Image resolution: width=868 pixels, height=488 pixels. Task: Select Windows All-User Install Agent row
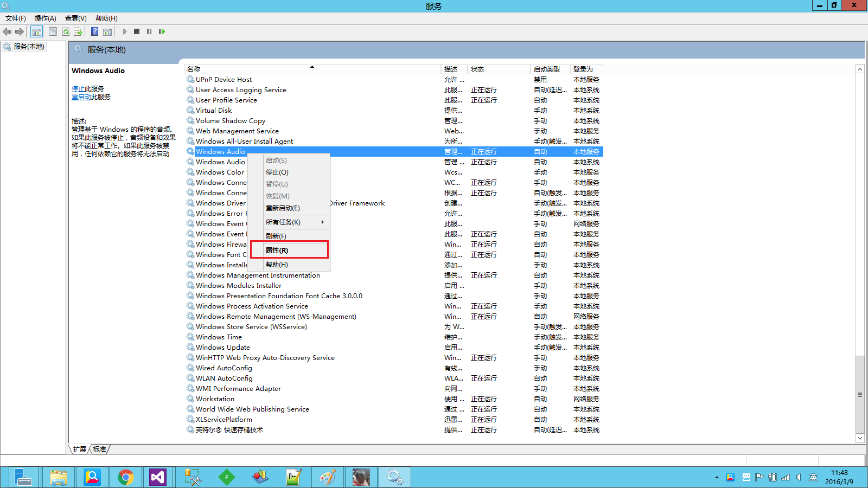pos(394,142)
